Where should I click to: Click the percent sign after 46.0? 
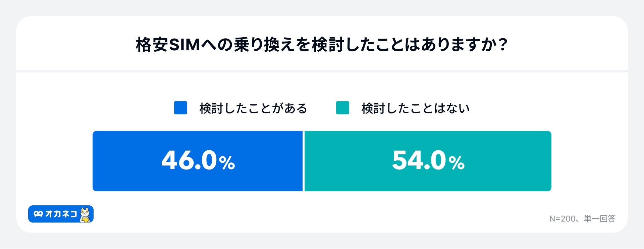(227, 163)
